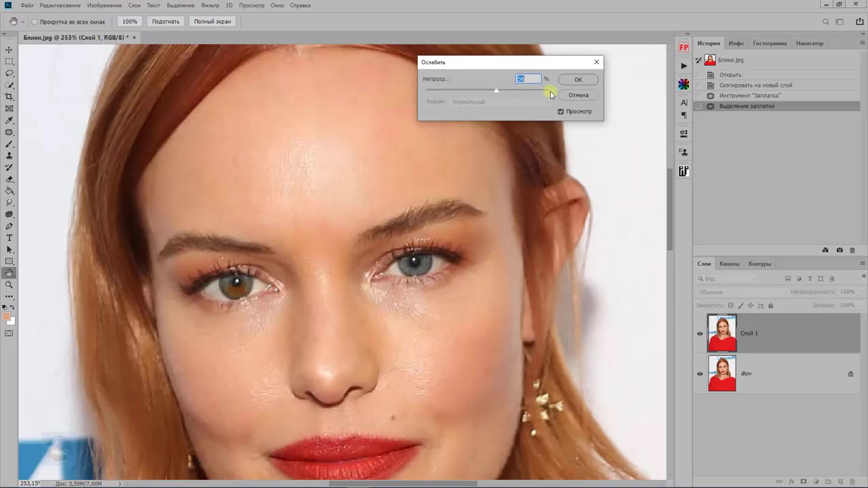This screenshot has width=868, height=488.
Task: Click the 100% zoom button
Action: pyautogui.click(x=130, y=22)
